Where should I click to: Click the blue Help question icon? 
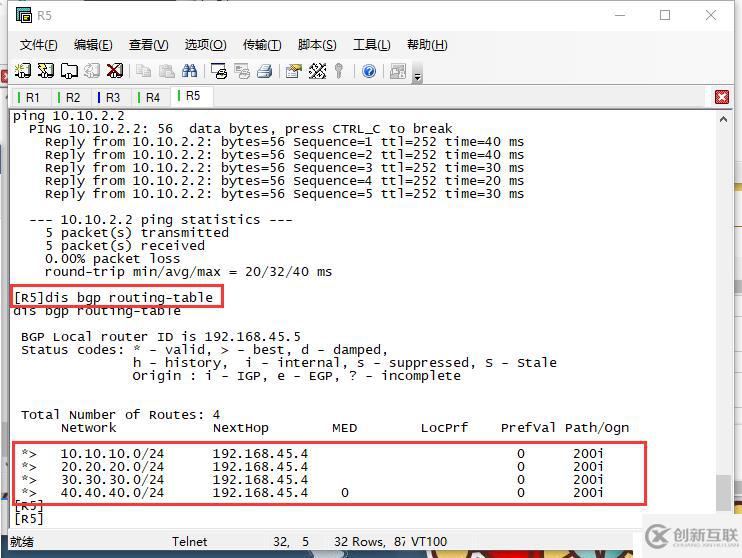tap(369, 71)
